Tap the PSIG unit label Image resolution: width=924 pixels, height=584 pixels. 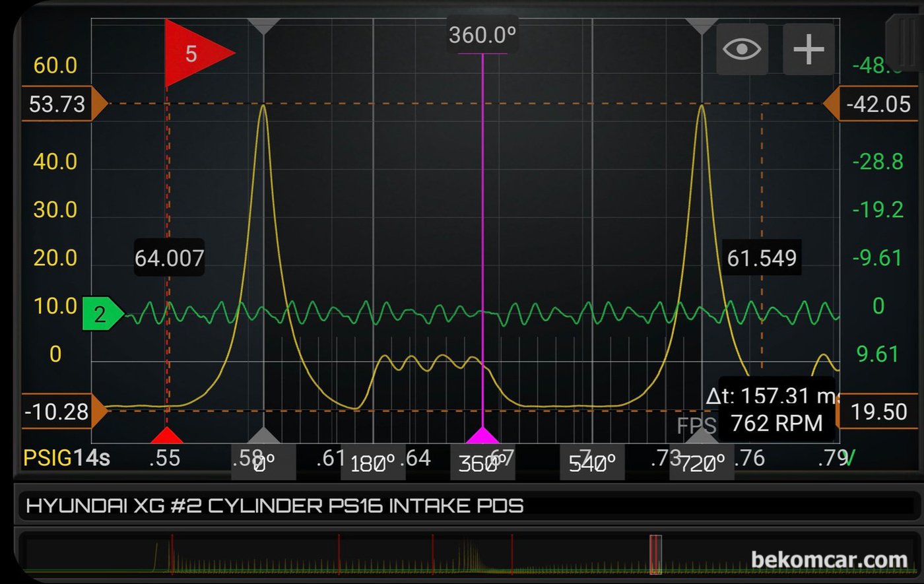[48, 457]
